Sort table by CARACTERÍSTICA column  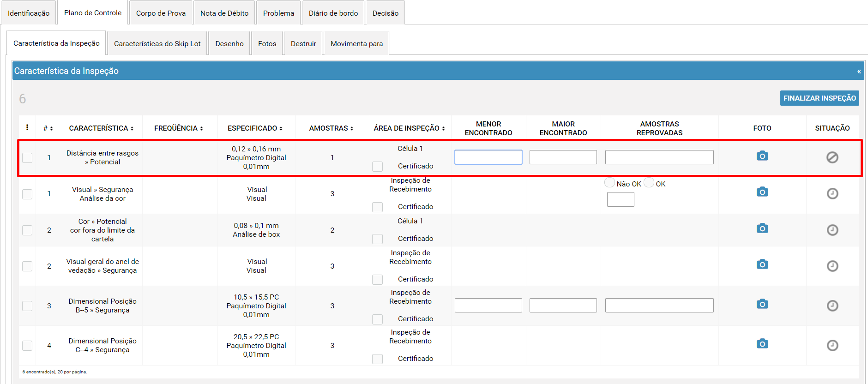[x=101, y=128]
